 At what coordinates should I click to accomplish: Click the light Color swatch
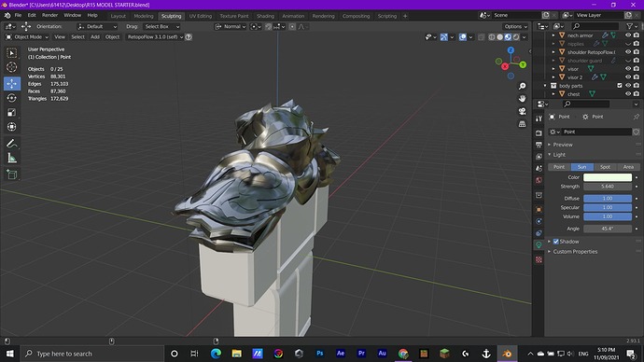pos(608,177)
